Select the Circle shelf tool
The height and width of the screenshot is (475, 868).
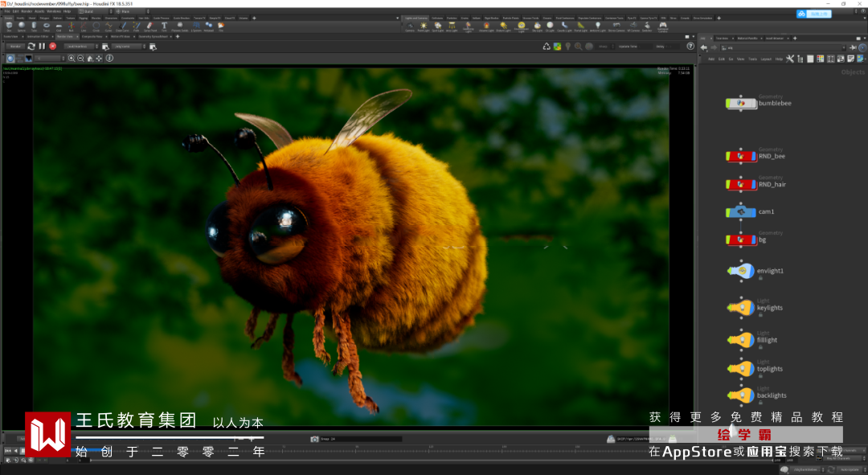(96, 26)
